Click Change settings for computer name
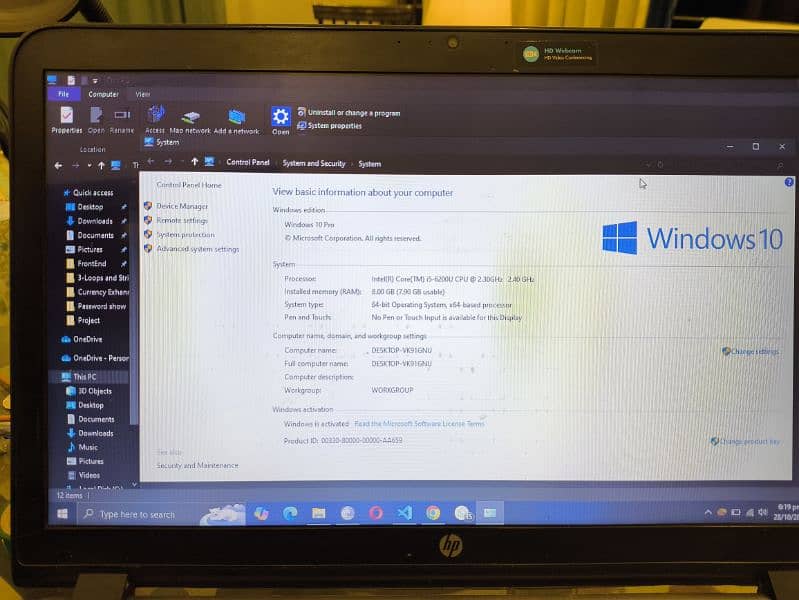 coord(753,351)
